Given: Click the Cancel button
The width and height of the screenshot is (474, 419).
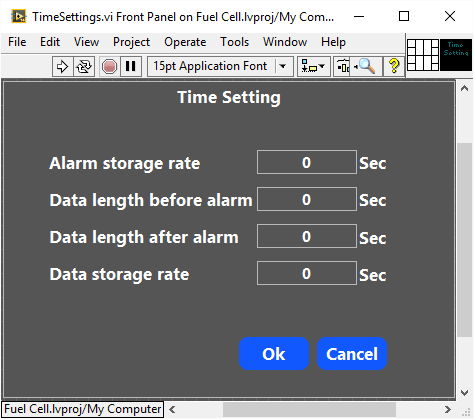Looking at the screenshot, I should [x=352, y=354].
